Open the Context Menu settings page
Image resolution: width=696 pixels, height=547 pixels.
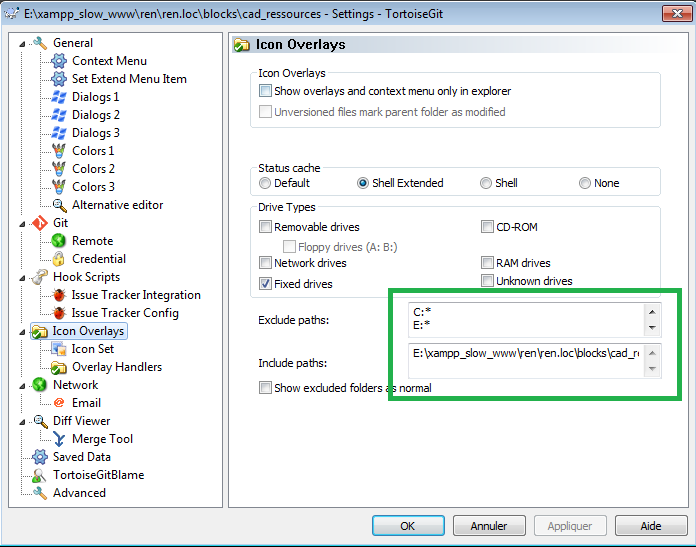[109, 61]
